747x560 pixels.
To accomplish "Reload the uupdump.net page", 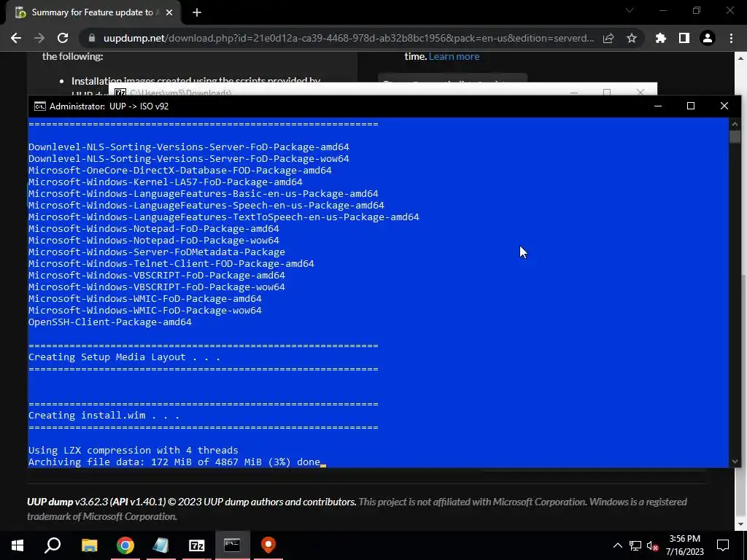I will pyautogui.click(x=63, y=38).
